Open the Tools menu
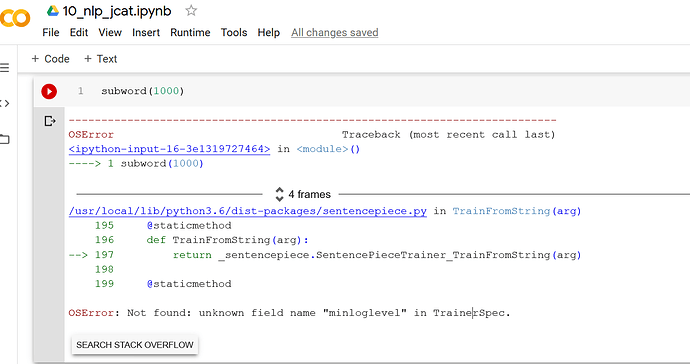This screenshot has height=364, width=690. (234, 33)
